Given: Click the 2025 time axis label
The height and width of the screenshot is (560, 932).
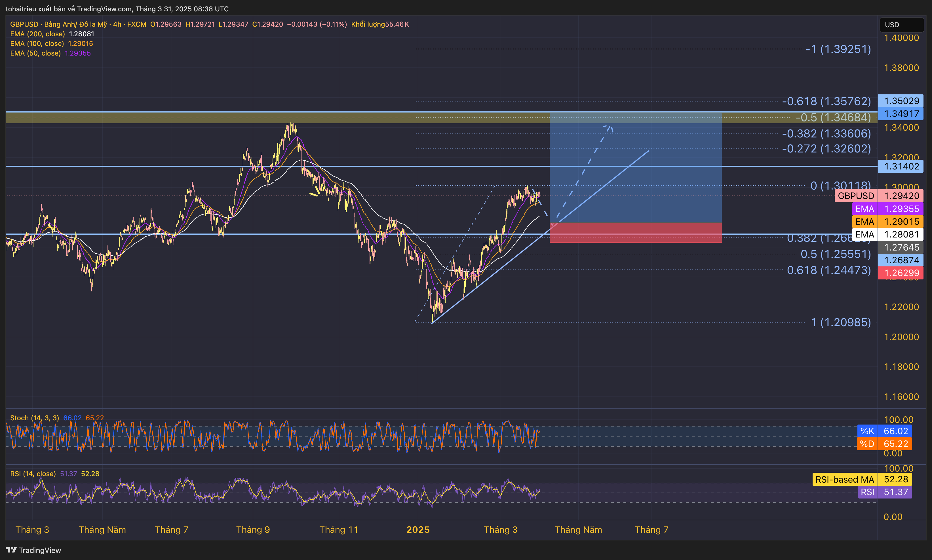Looking at the screenshot, I should click(418, 530).
